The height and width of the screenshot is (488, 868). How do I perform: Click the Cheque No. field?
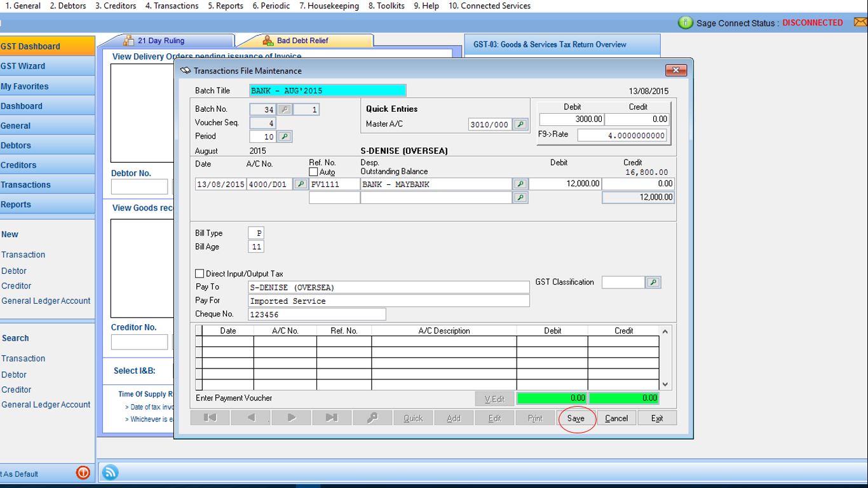317,314
